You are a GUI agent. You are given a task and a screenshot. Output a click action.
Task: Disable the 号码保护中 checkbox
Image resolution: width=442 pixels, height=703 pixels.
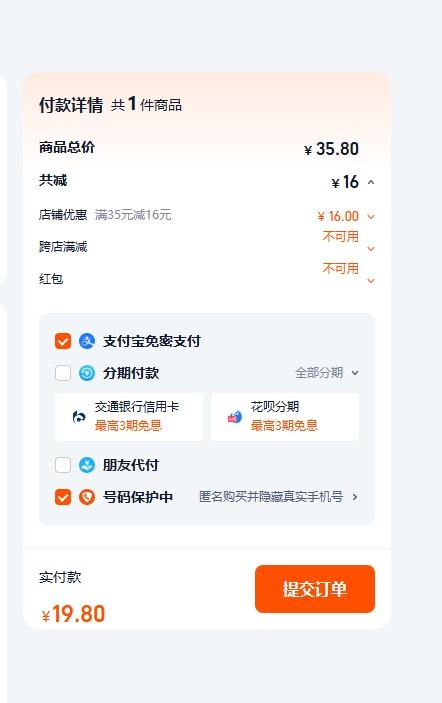(63, 497)
